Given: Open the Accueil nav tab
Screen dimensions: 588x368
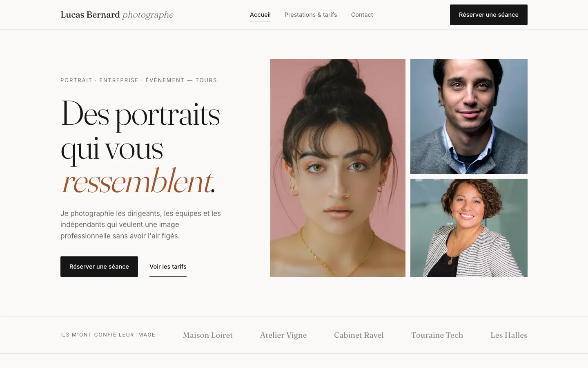Looking at the screenshot, I should pyautogui.click(x=260, y=15).
